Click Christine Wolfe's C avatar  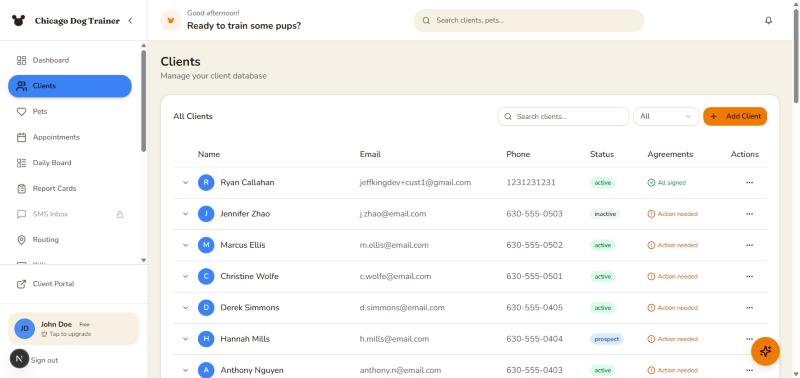(206, 276)
